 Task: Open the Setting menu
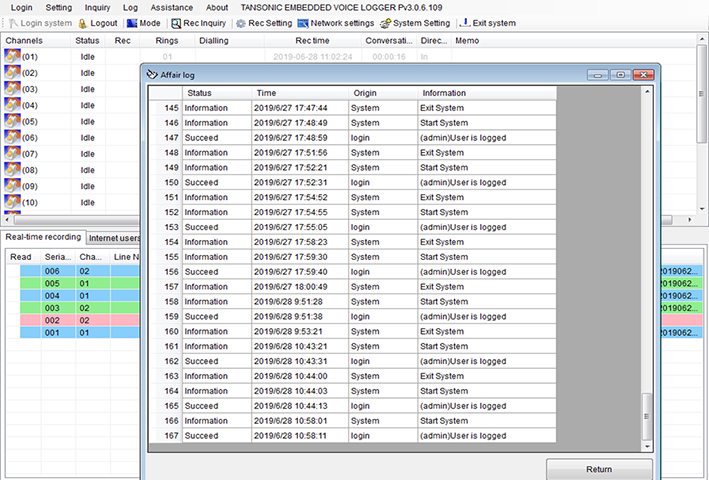[x=59, y=7]
